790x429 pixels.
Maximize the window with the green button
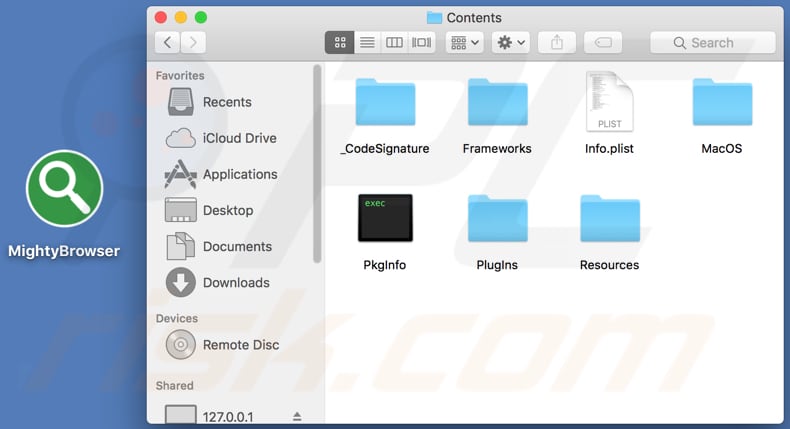tap(201, 18)
